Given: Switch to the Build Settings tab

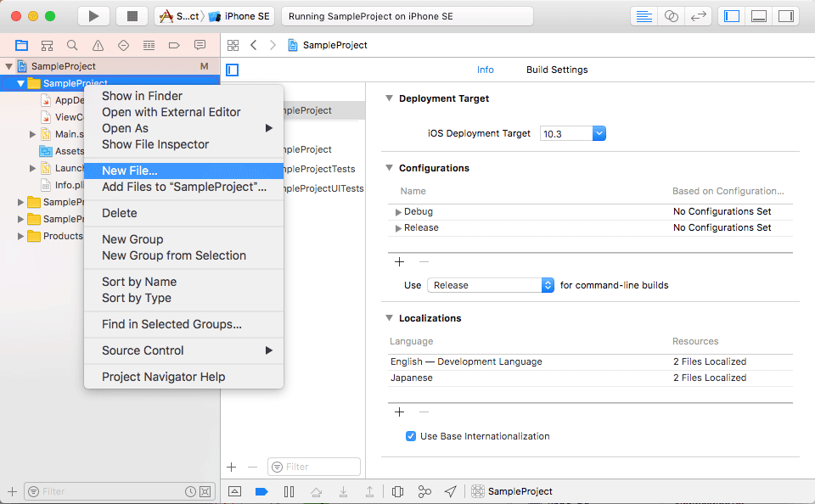Looking at the screenshot, I should [x=557, y=70].
